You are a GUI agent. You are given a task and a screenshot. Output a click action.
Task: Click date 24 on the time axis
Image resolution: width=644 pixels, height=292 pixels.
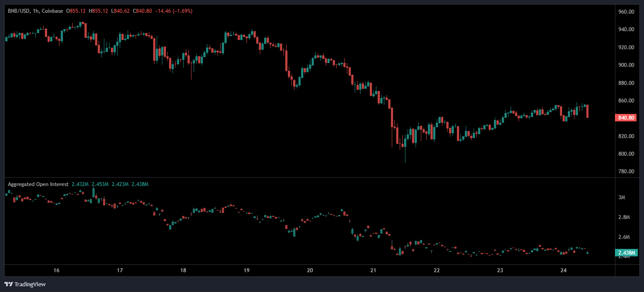563,270
